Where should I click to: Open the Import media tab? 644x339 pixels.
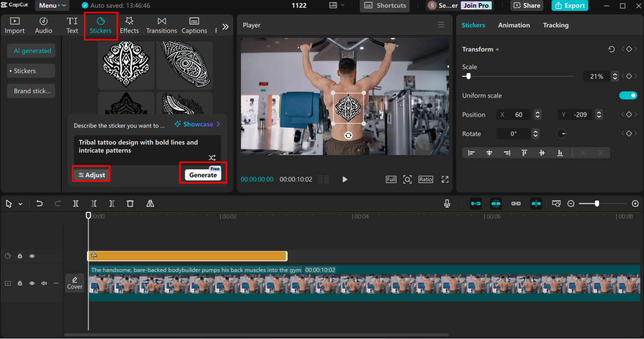(x=15, y=26)
